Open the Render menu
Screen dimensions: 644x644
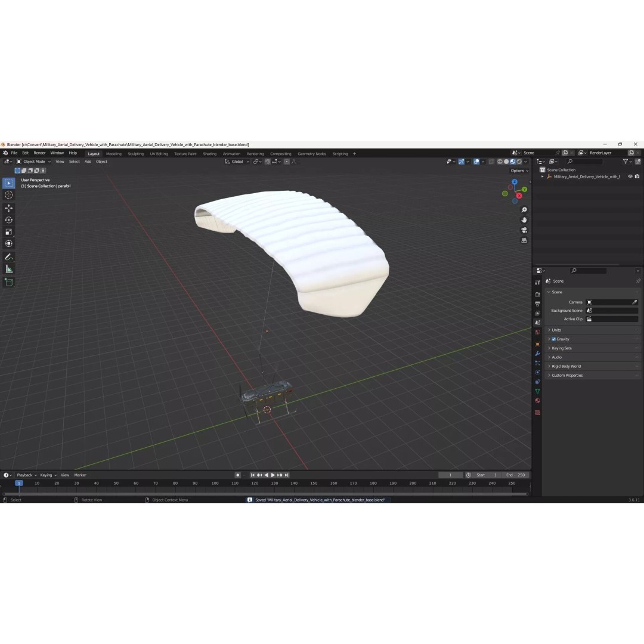pos(39,153)
